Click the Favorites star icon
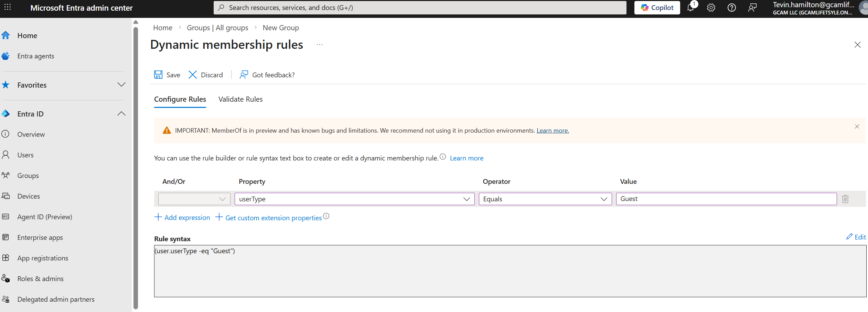 (6, 85)
